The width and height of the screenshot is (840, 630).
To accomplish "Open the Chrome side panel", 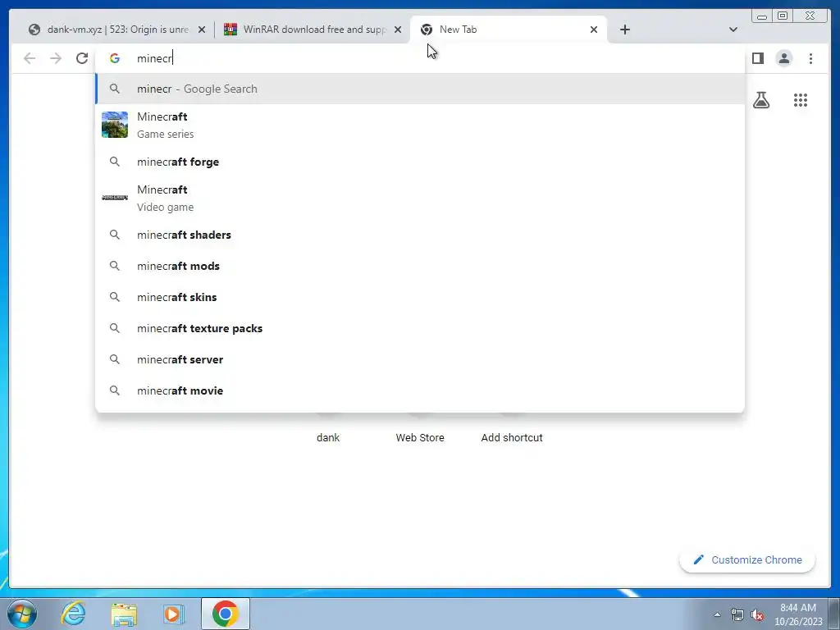I will [757, 58].
